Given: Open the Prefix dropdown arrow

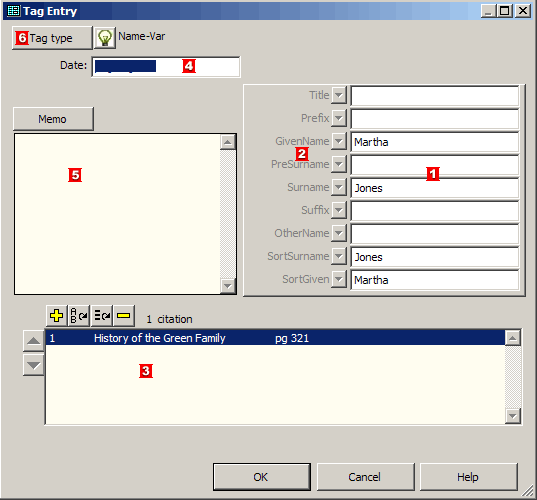Looking at the screenshot, I should tap(339, 118).
